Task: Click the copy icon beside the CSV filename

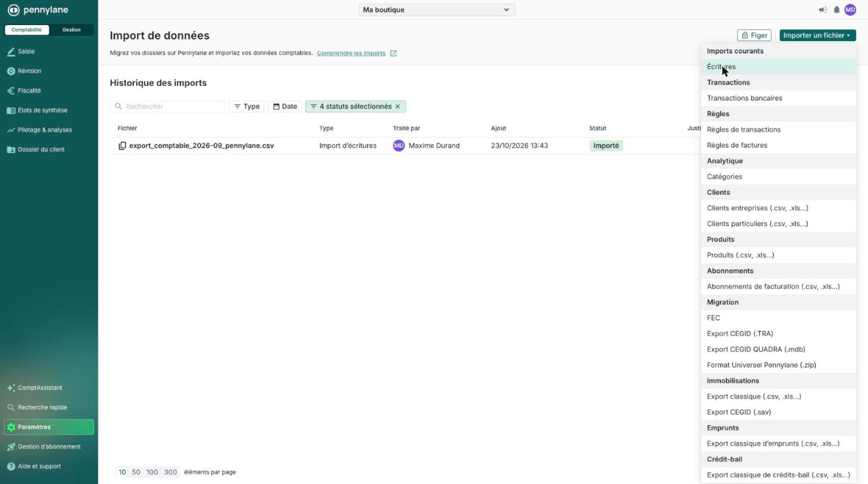Action: pyautogui.click(x=122, y=145)
